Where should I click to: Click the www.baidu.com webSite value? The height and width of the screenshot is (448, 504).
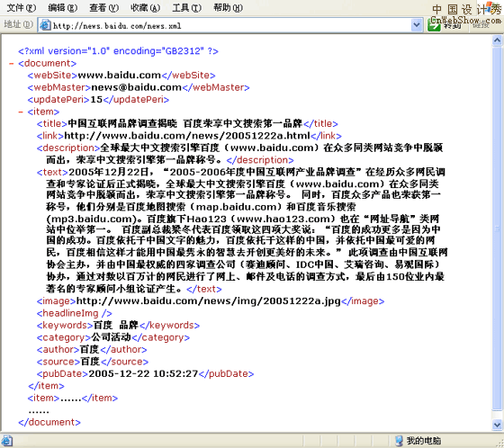tap(119, 76)
